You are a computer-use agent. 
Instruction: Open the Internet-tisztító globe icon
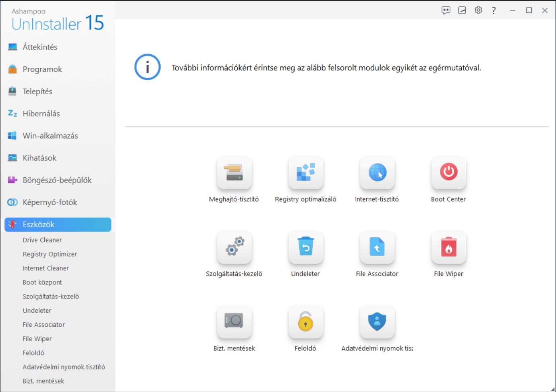(377, 172)
